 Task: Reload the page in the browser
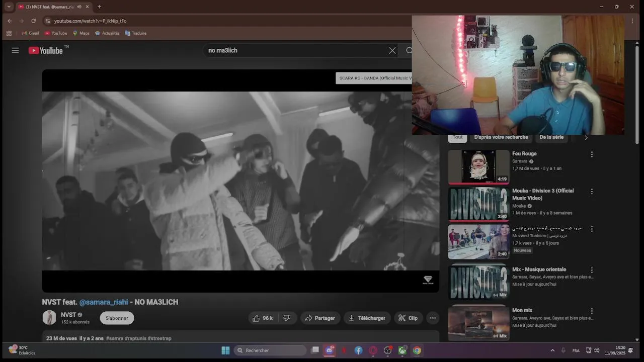tap(33, 21)
